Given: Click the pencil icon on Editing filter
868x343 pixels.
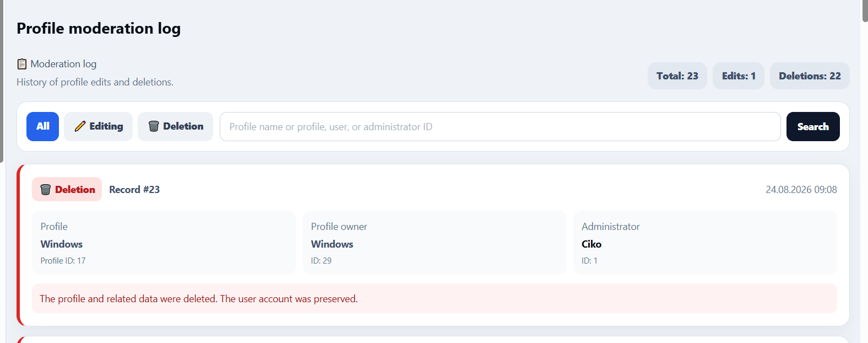Looking at the screenshot, I should (80, 126).
